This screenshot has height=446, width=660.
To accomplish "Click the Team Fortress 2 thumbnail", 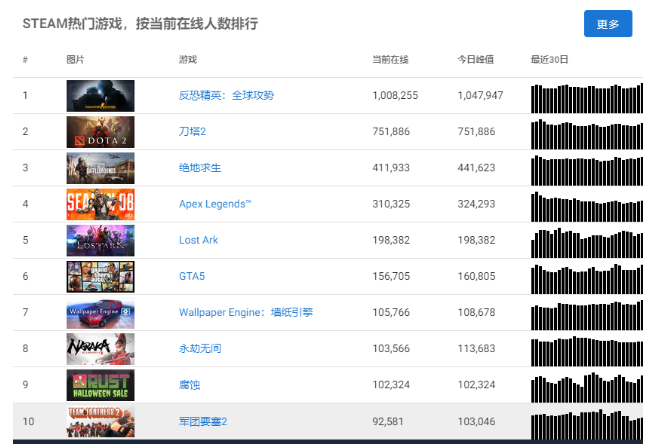I will (101, 422).
